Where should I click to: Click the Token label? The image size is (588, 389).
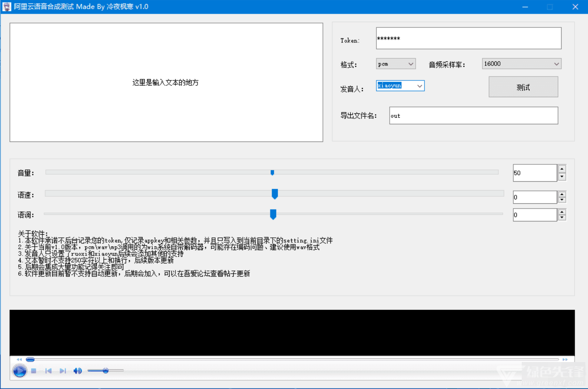click(x=350, y=40)
